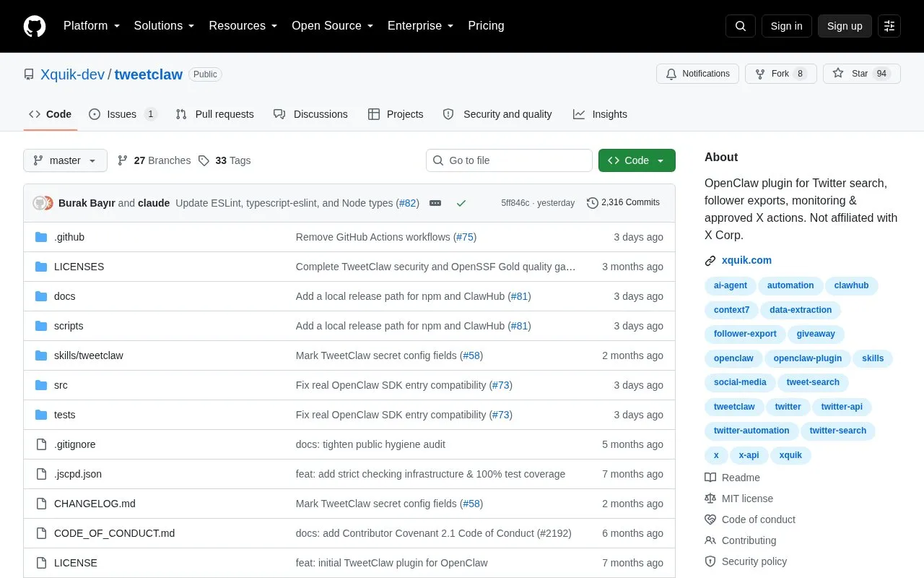Click the .gitignore file icon
The width and height of the screenshot is (924, 578).
pyautogui.click(x=41, y=444)
